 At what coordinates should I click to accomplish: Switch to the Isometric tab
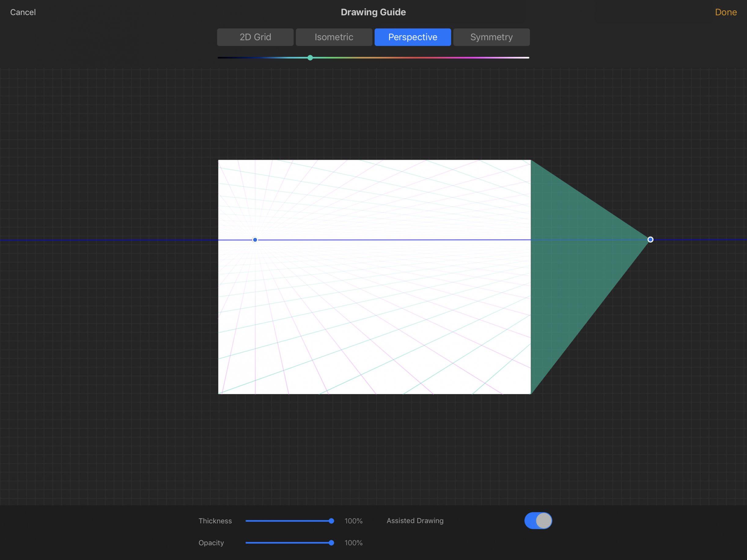(x=334, y=37)
